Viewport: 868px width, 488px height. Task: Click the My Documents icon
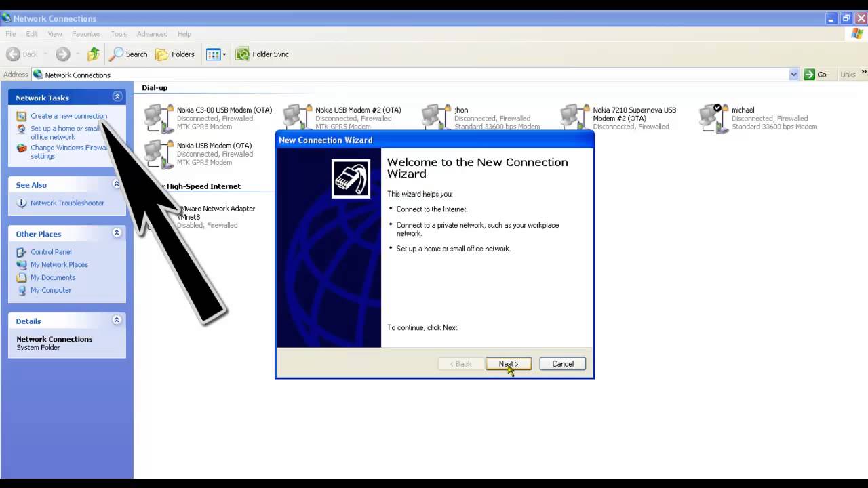tap(22, 278)
